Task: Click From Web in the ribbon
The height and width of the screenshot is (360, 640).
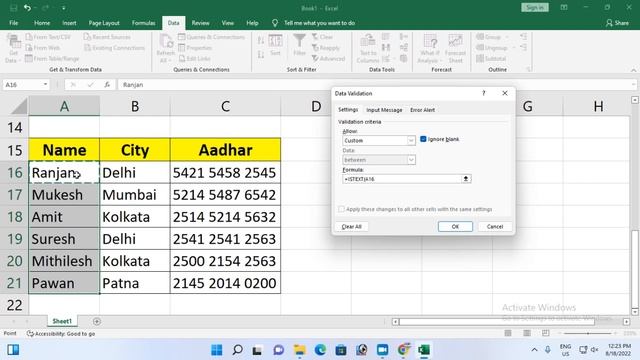Action: [x=43, y=48]
